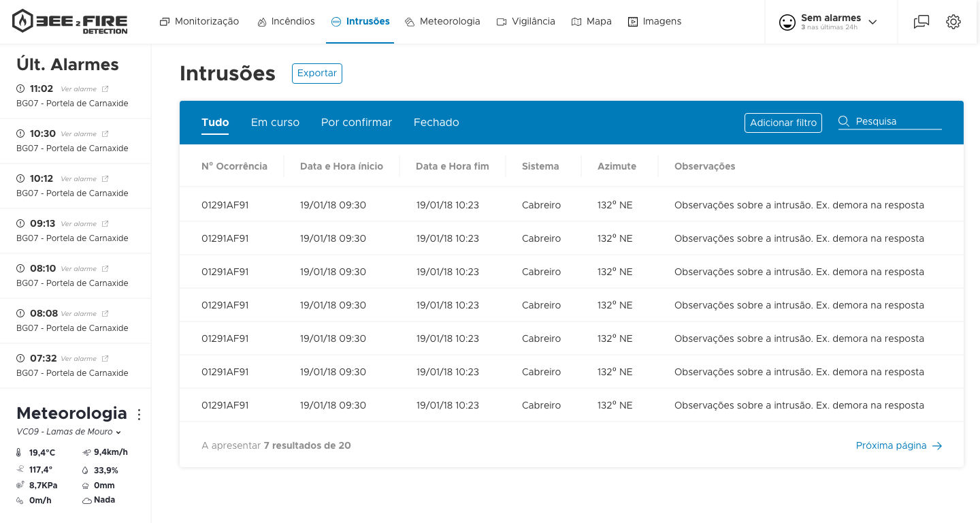Screen dimensions: 980x523
Task: Click the smiley face alarm status icon
Action: (787, 22)
